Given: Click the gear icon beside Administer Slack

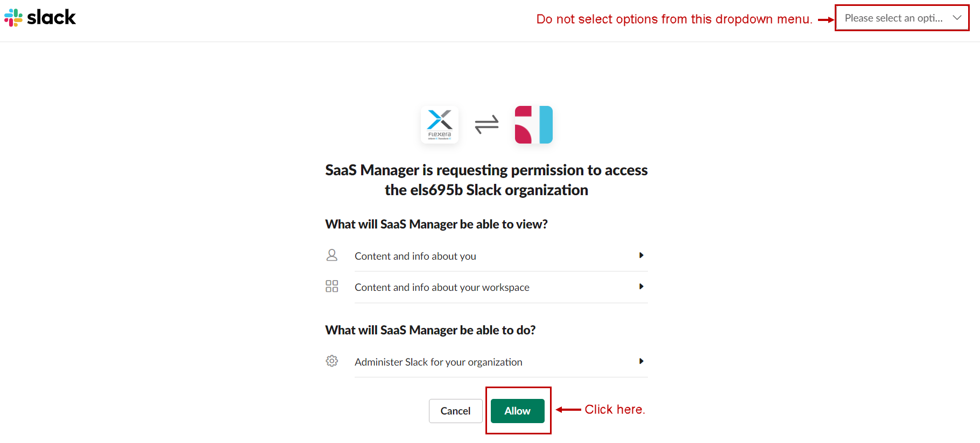Looking at the screenshot, I should tap(332, 361).
